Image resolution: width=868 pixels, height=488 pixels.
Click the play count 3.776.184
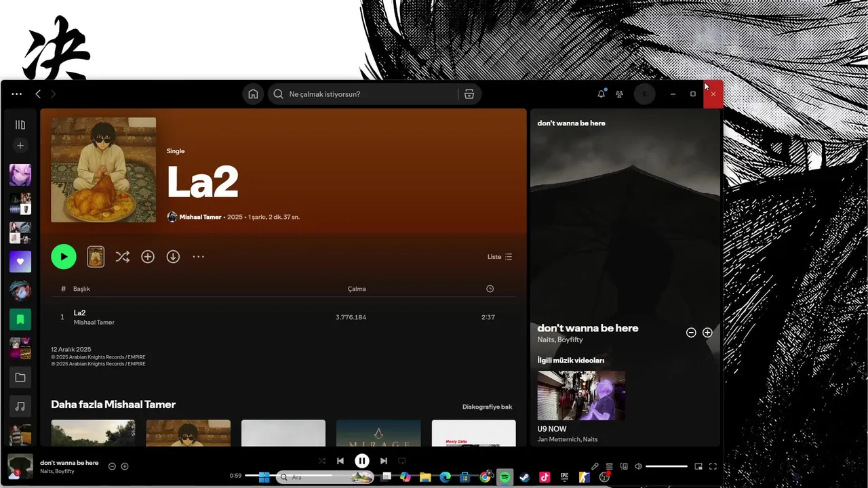coord(351,317)
